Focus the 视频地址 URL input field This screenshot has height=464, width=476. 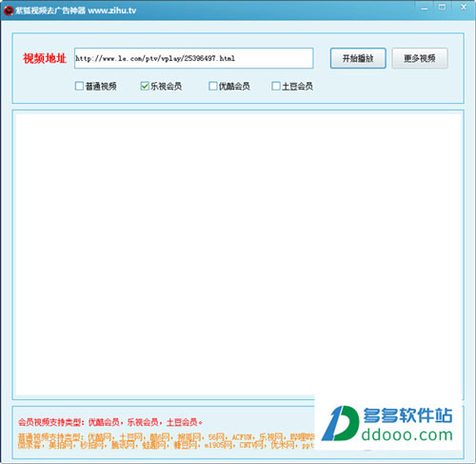194,58
